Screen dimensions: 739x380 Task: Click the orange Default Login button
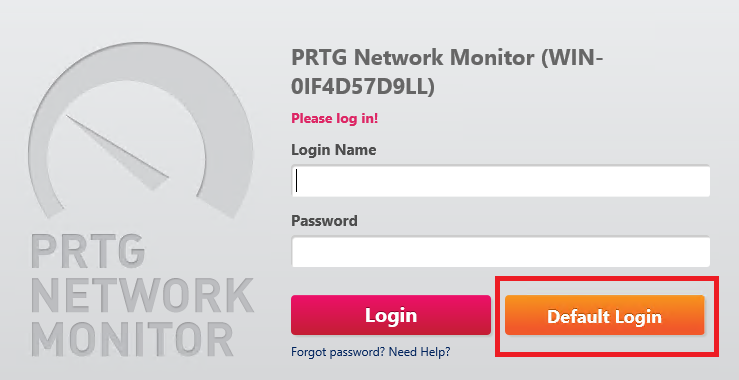(605, 315)
